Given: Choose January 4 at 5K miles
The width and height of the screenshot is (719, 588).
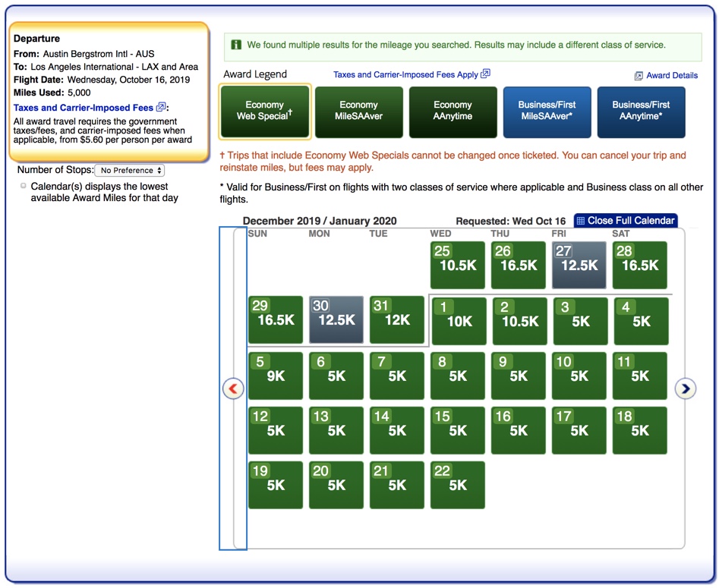Looking at the screenshot, I should [641, 321].
